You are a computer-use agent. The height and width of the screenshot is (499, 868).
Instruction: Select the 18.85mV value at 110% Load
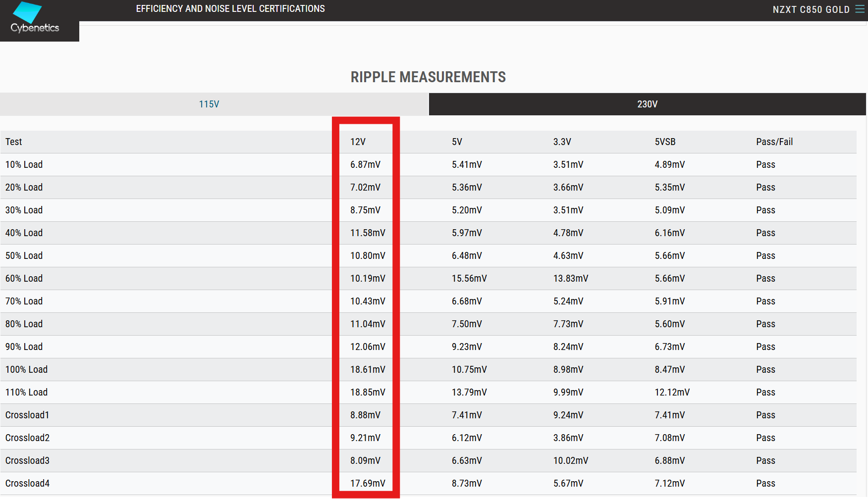pyautogui.click(x=368, y=393)
